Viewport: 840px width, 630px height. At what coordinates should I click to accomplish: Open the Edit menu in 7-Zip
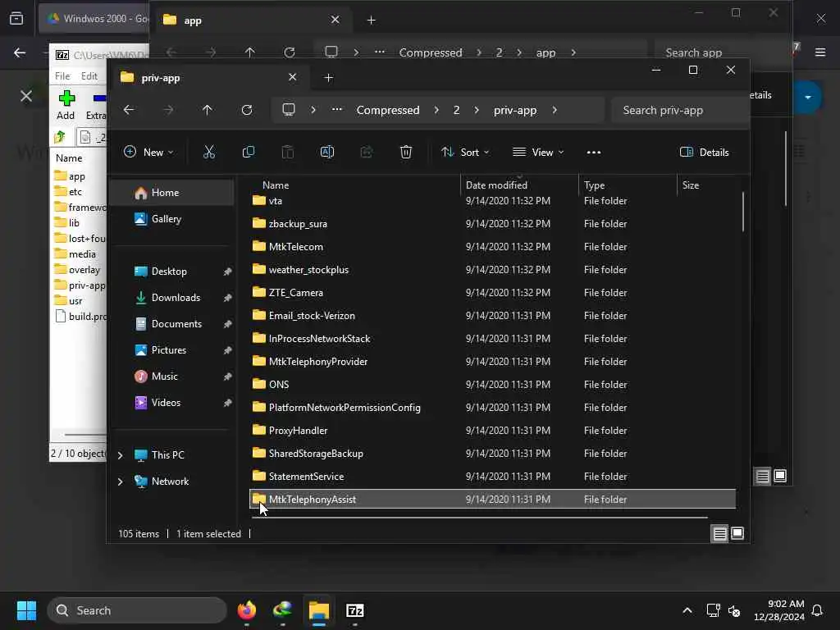[89, 76]
